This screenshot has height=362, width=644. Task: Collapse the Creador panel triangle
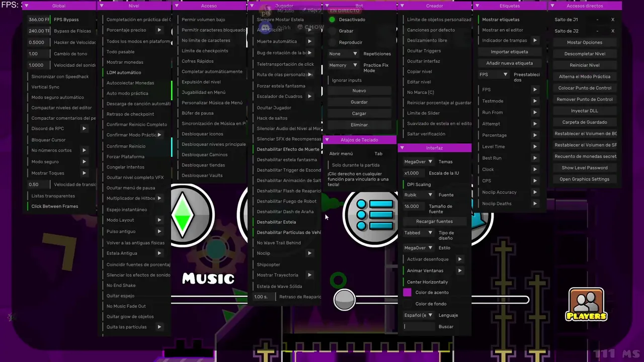tap(402, 6)
